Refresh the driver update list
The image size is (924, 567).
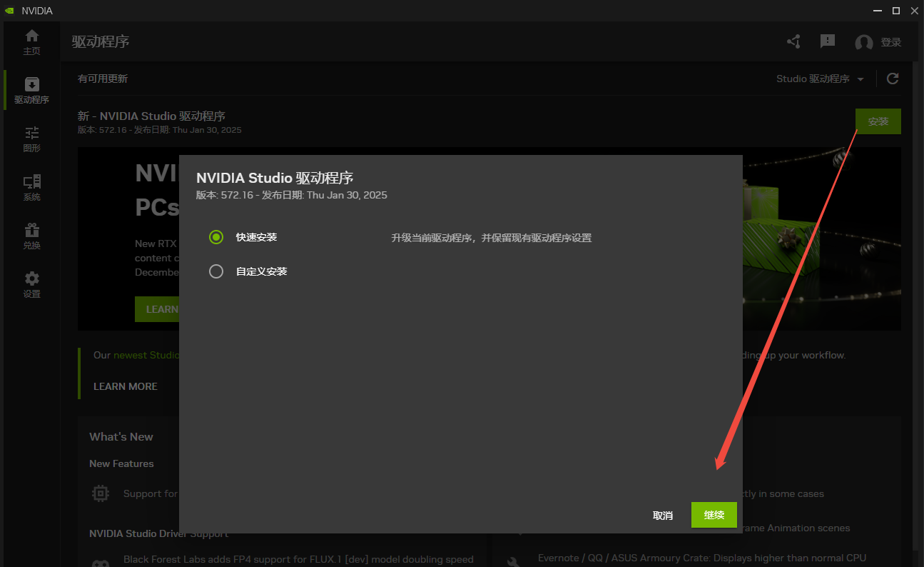(892, 79)
